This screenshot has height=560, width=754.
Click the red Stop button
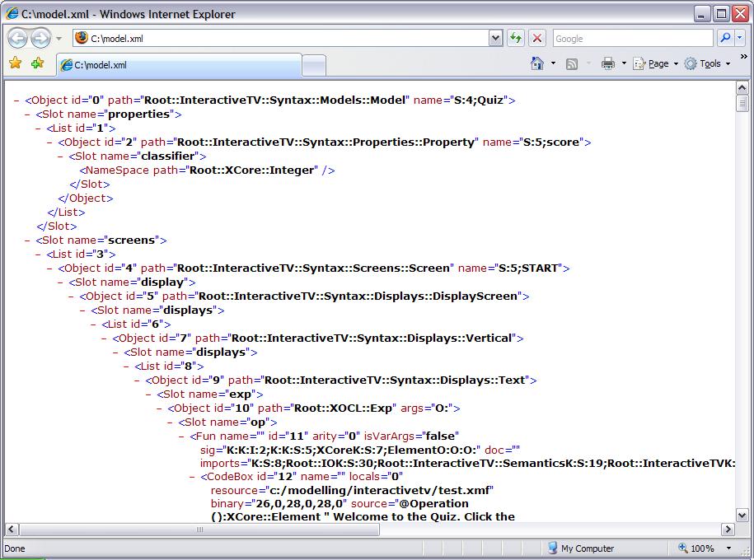coord(537,38)
